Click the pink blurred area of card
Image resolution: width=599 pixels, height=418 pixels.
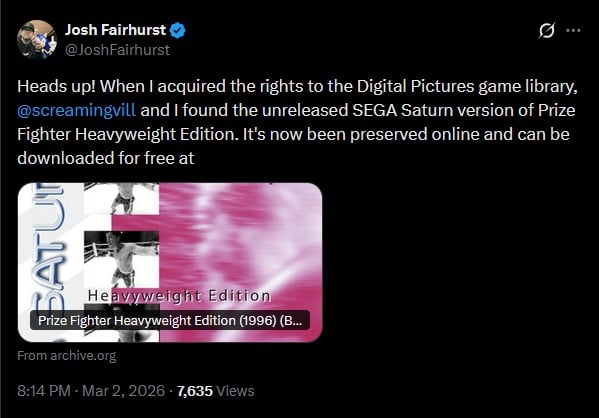241,245
